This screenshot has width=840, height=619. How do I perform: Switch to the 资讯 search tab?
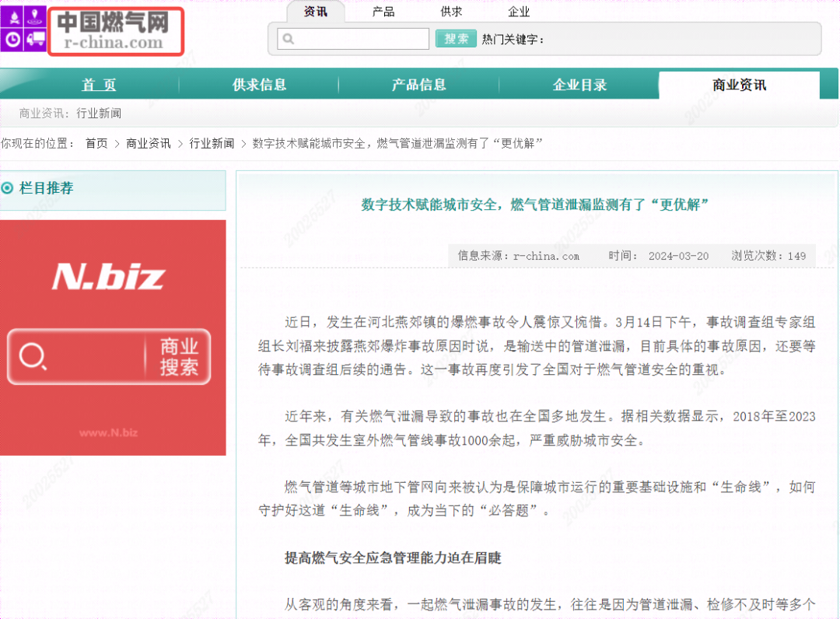coord(315,12)
